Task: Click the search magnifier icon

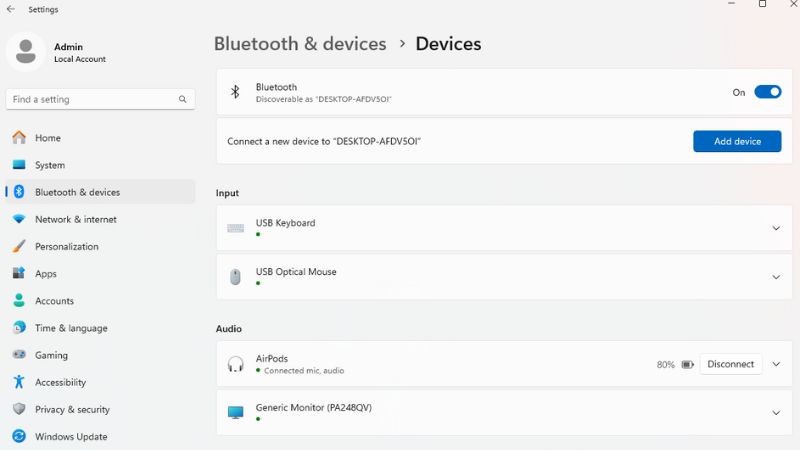Action: point(182,99)
